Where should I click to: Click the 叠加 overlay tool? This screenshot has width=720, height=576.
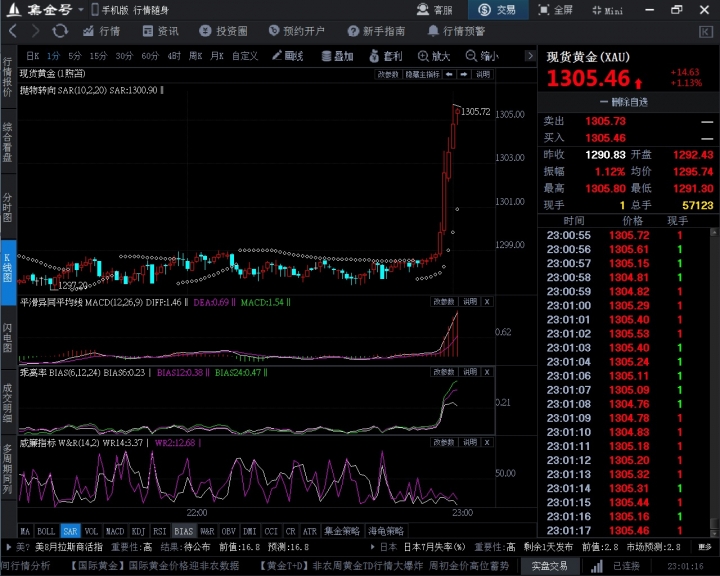coord(336,56)
